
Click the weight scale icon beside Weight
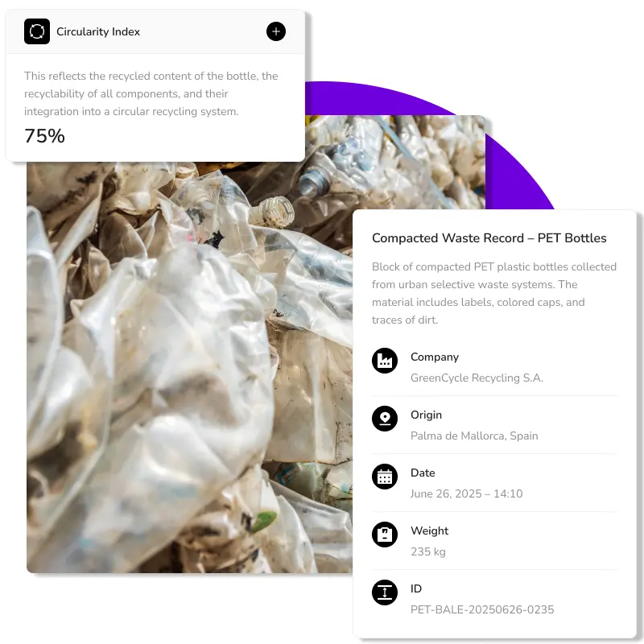click(x=385, y=535)
